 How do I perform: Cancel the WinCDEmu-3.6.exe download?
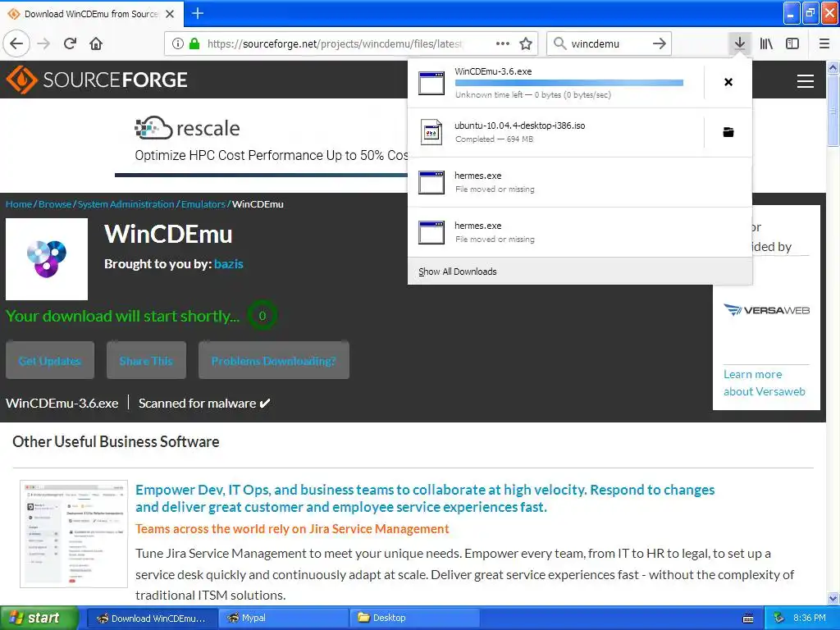(x=728, y=82)
